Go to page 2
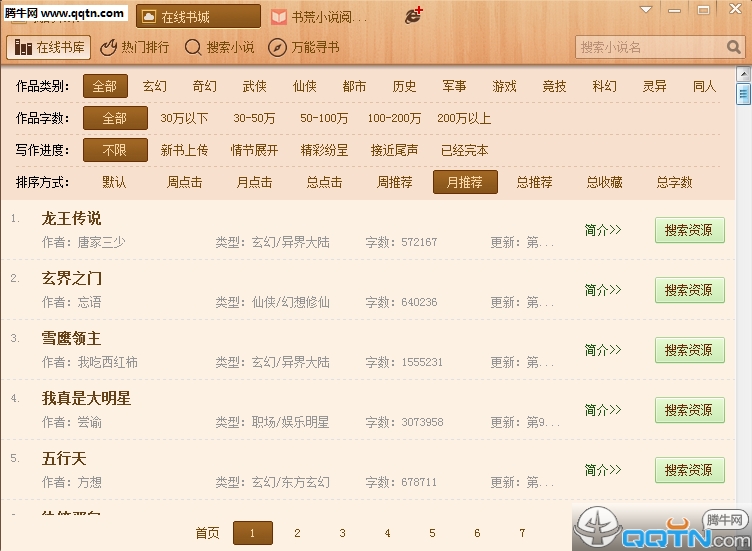The width and height of the screenshot is (752, 551). click(x=297, y=533)
